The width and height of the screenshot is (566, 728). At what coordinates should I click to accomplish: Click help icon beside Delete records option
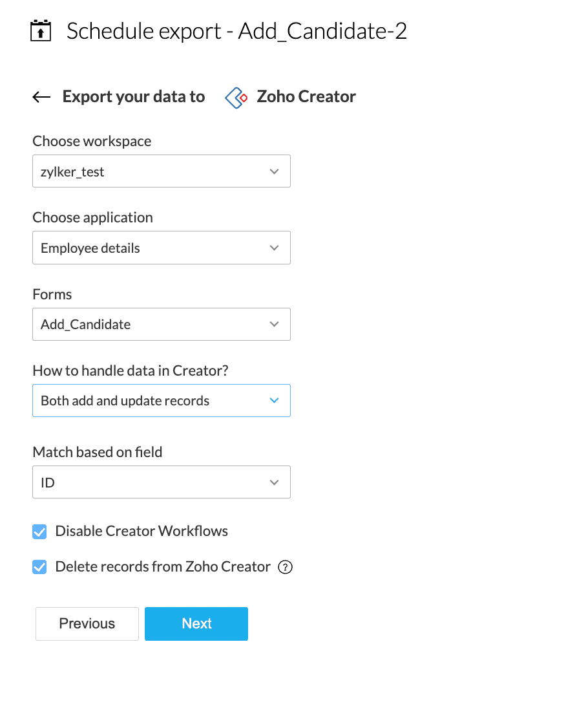point(285,567)
